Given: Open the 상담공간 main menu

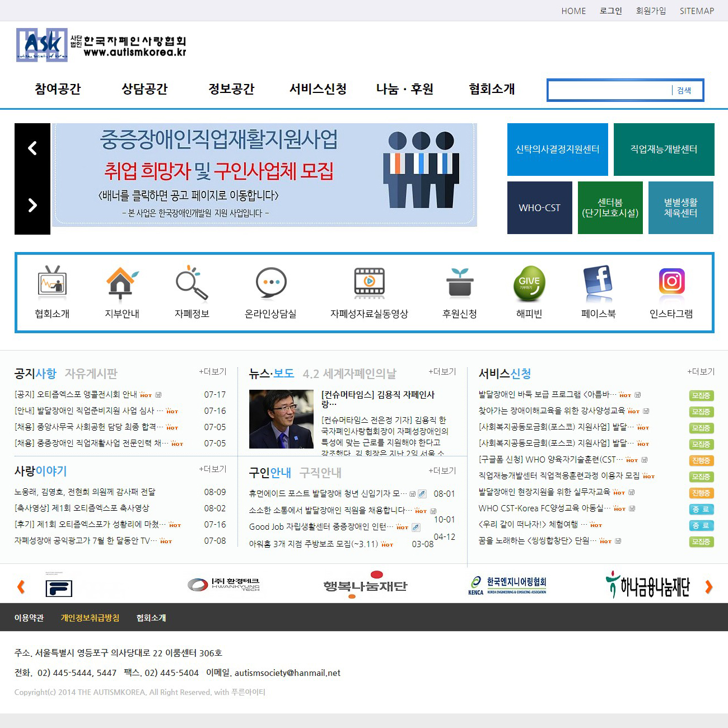Looking at the screenshot, I should point(144,89).
